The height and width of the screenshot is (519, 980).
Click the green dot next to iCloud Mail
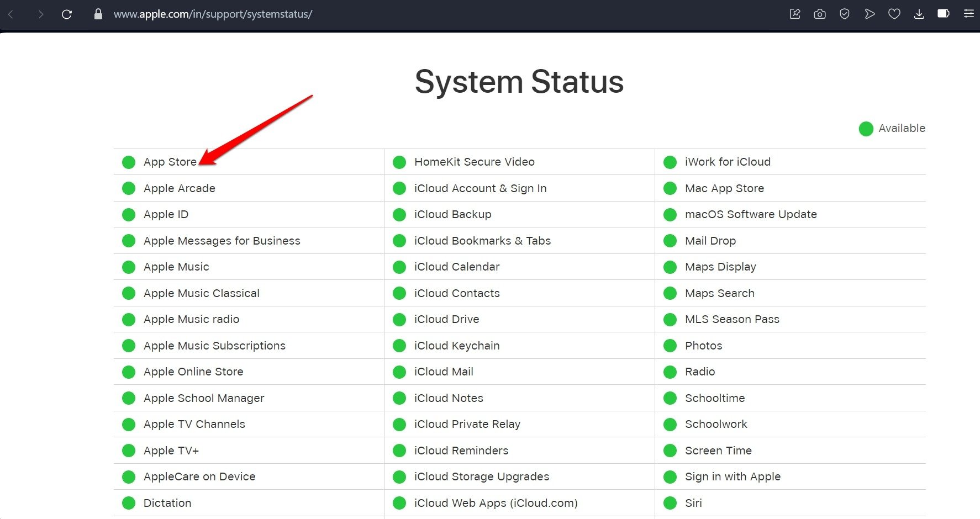pos(399,372)
